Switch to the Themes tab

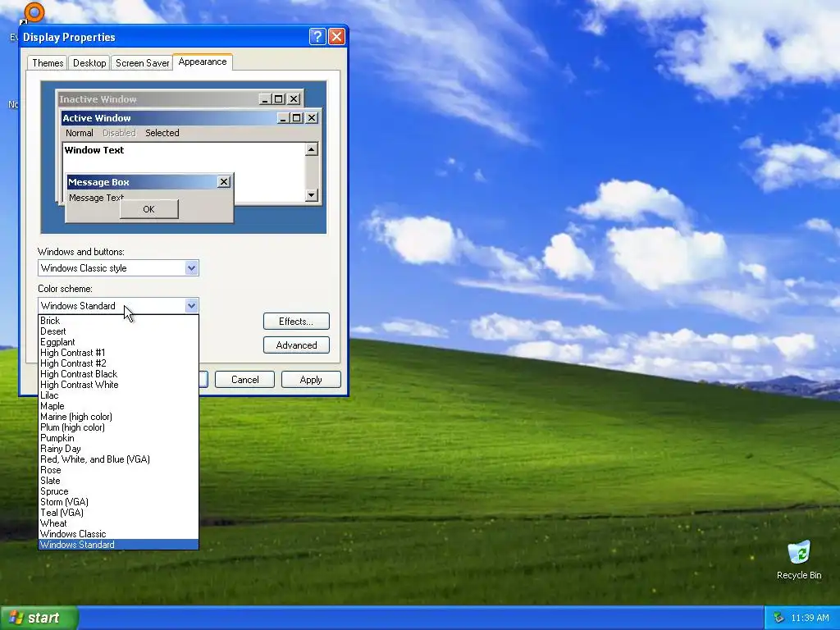[x=48, y=62]
